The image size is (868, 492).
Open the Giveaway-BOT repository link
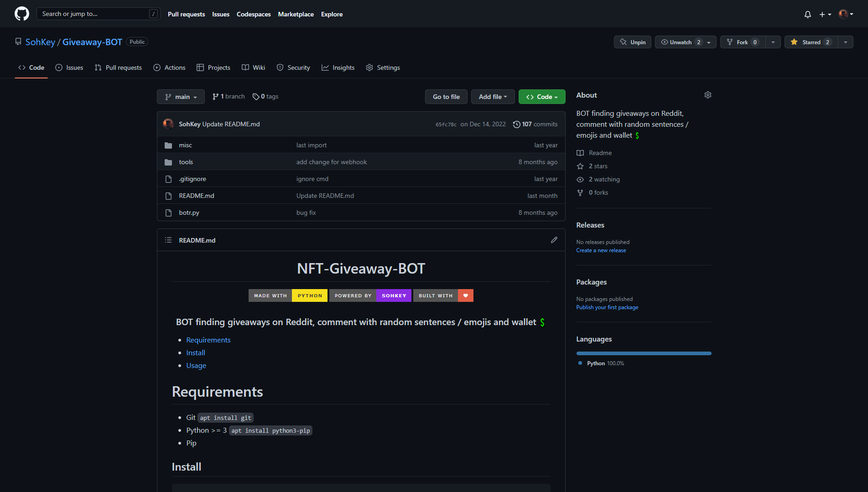[92, 42]
